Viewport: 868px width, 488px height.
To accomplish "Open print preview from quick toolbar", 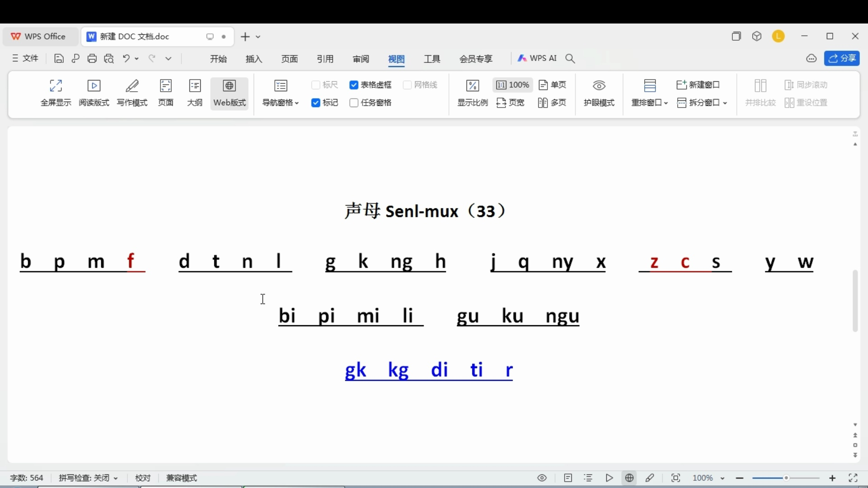I will pos(109,59).
